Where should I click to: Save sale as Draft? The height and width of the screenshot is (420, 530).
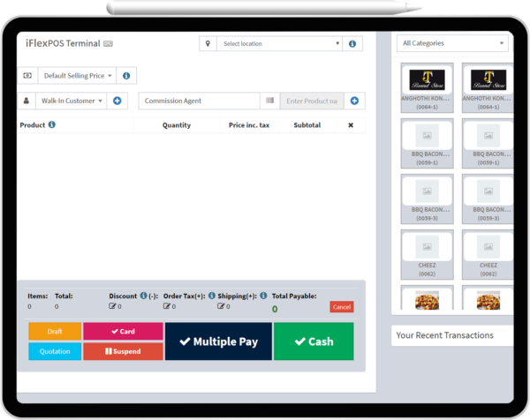(55, 331)
